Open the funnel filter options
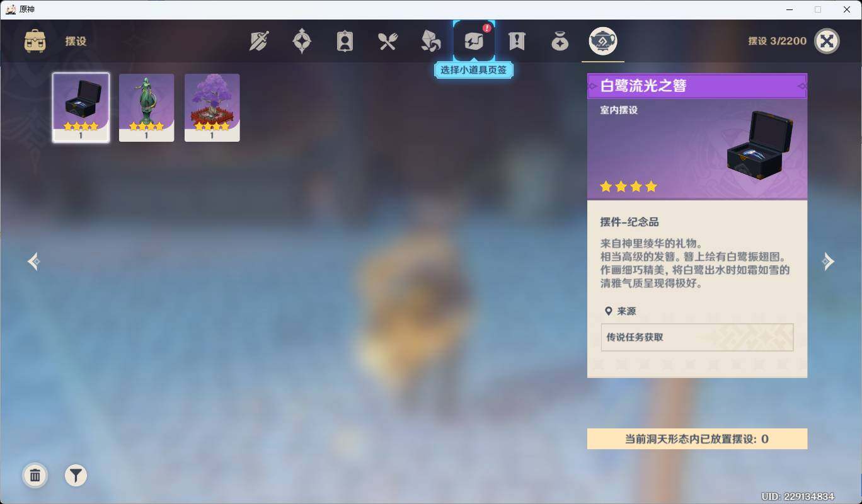The width and height of the screenshot is (862, 504). [76, 475]
